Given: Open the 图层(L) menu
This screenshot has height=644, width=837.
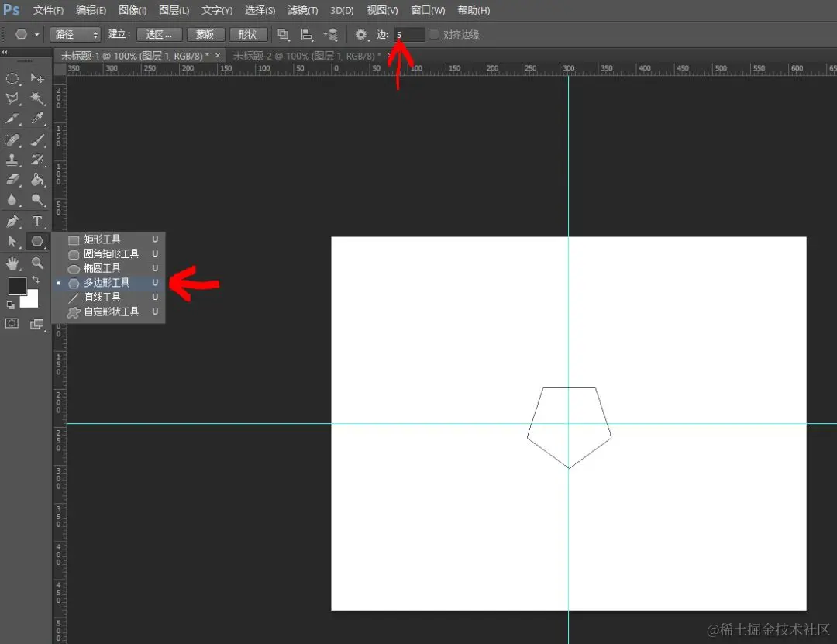Looking at the screenshot, I should click(x=174, y=10).
